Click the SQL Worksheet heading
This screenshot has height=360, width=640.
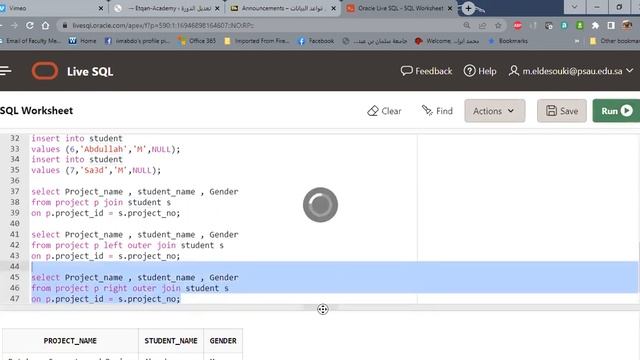pos(37,111)
